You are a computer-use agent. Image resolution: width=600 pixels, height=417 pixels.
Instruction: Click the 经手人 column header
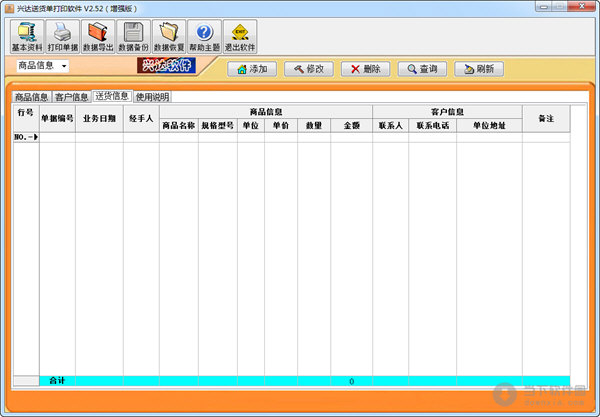click(x=141, y=119)
